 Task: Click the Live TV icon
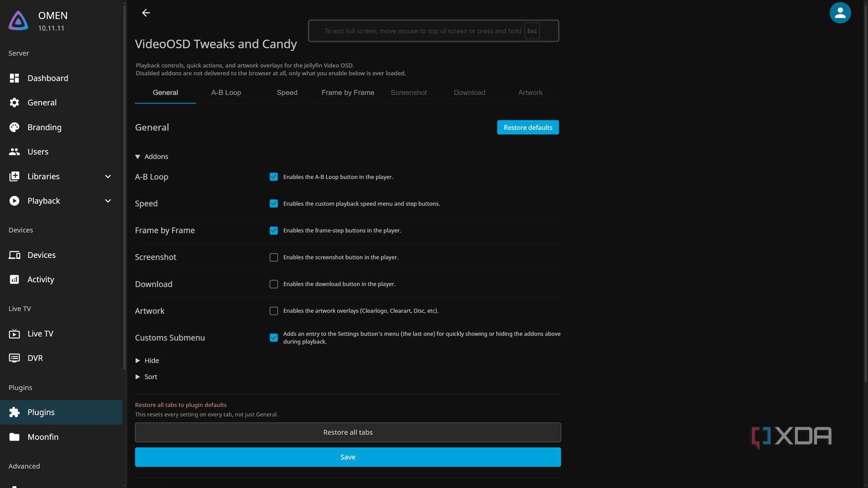tap(14, 334)
